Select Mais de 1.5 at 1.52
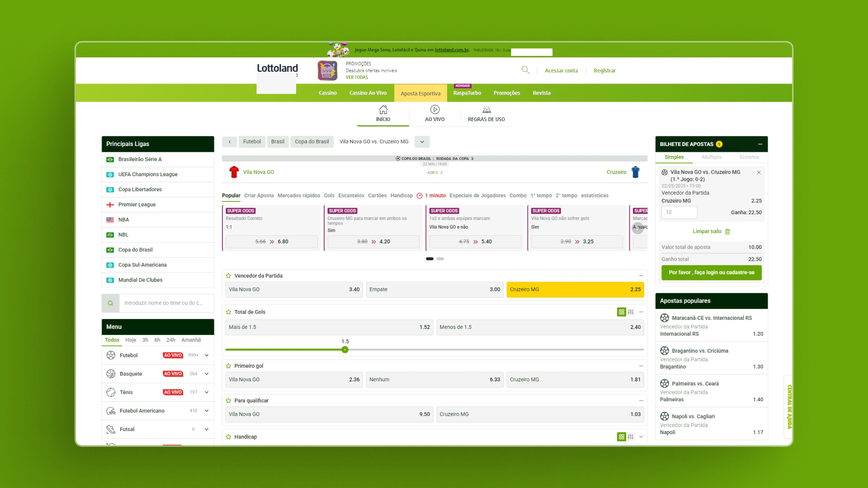 point(329,327)
